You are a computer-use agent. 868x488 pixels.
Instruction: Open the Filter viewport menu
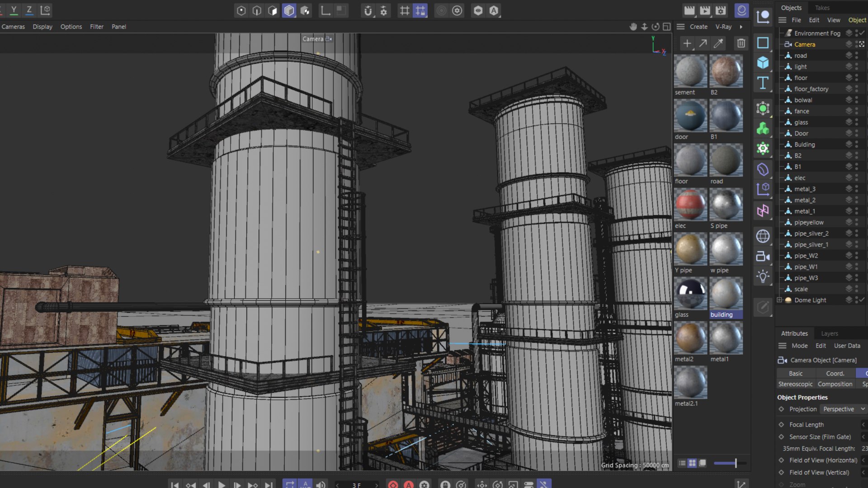click(x=97, y=27)
